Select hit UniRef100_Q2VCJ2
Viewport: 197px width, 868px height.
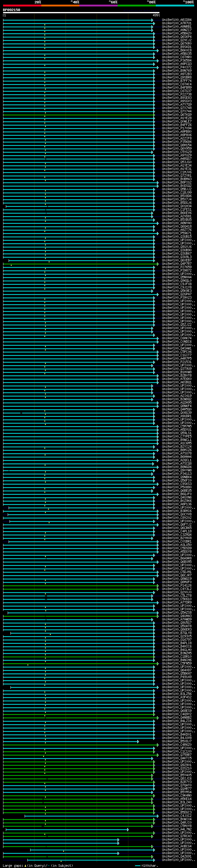pos(176,40)
